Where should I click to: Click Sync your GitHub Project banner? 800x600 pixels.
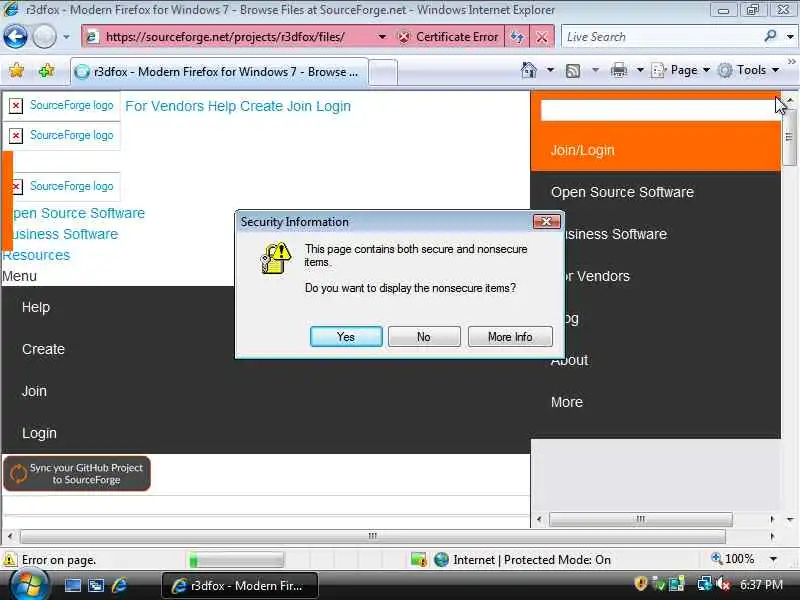pos(77,473)
